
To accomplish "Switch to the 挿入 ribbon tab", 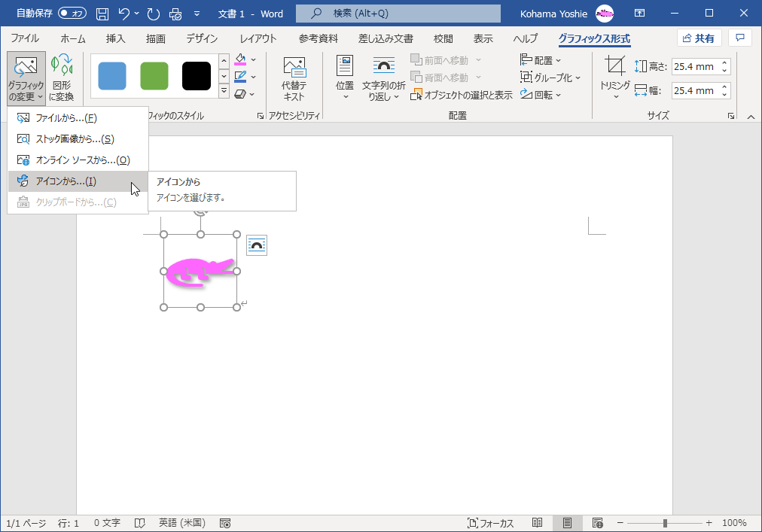I will [114, 38].
